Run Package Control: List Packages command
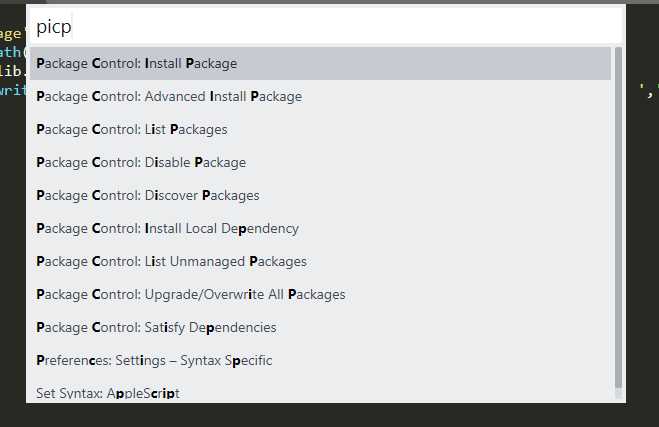 pyautogui.click(x=132, y=130)
